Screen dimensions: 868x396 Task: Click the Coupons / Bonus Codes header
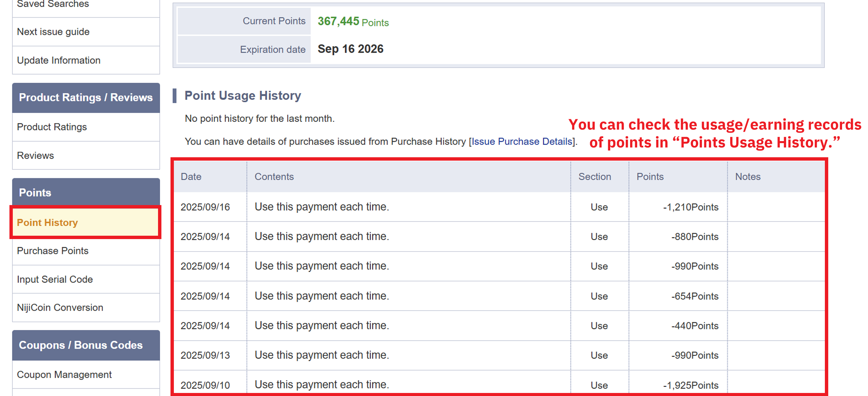pyautogui.click(x=81, y=345)
